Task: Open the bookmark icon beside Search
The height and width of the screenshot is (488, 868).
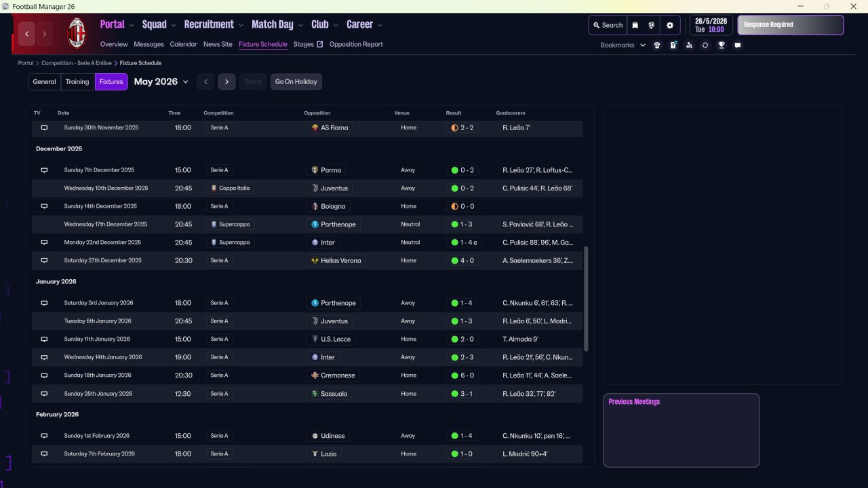Action: (635, 25)
